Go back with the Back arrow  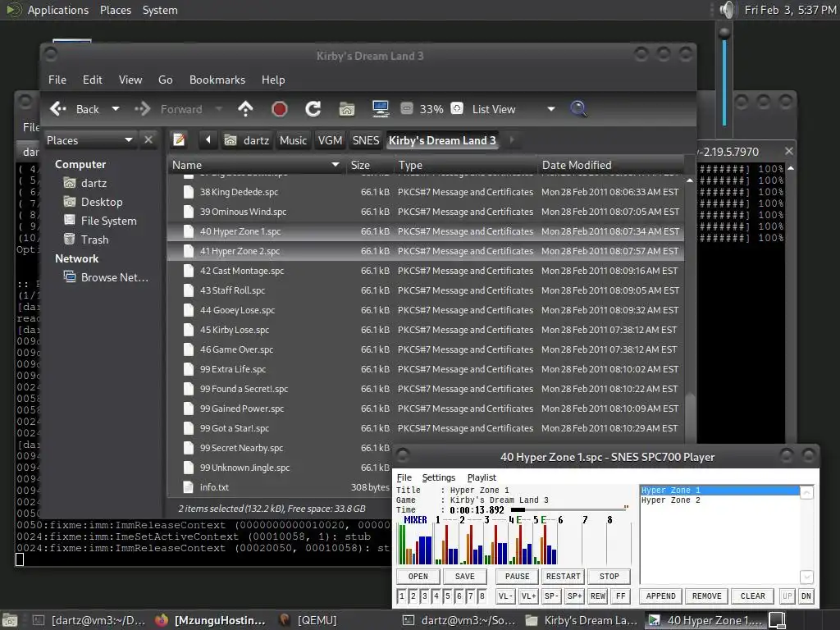pos(75,109)
